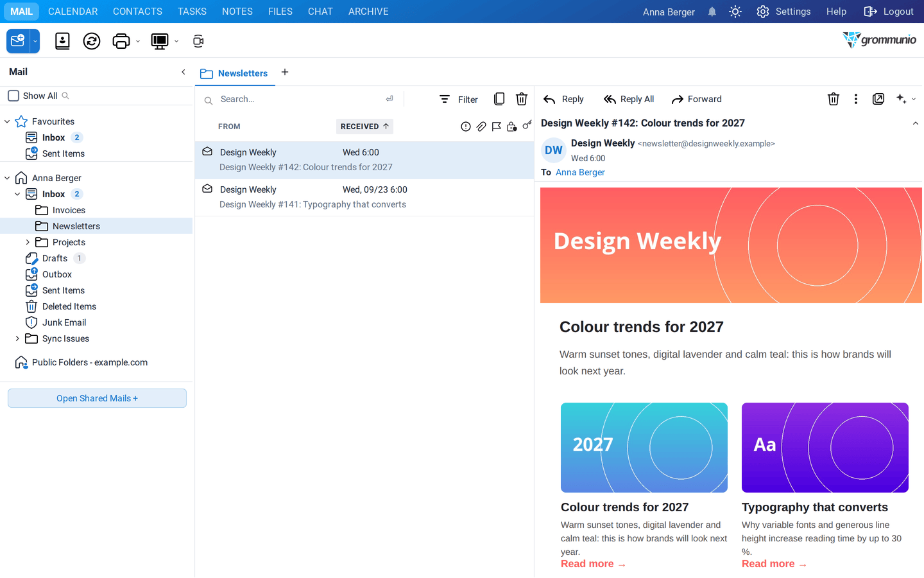Click the new email compose icon
This screenshot has height=578, width=924.
18,41
